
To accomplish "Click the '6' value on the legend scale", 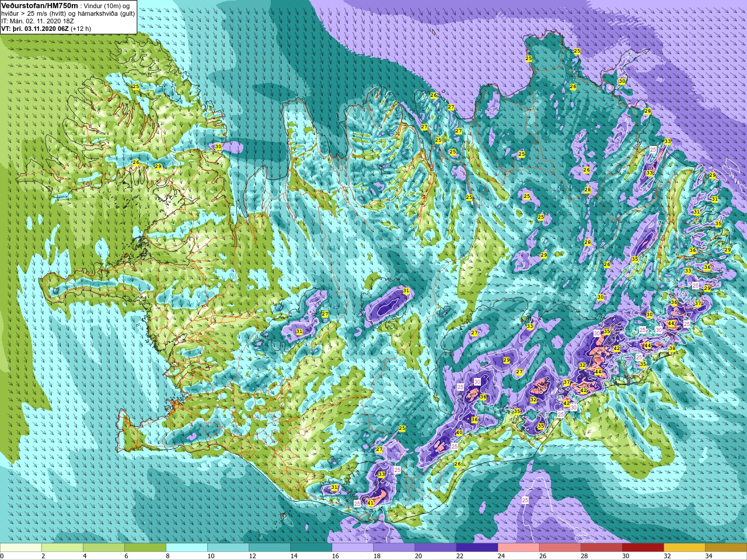I will click(x=126, y=556).
